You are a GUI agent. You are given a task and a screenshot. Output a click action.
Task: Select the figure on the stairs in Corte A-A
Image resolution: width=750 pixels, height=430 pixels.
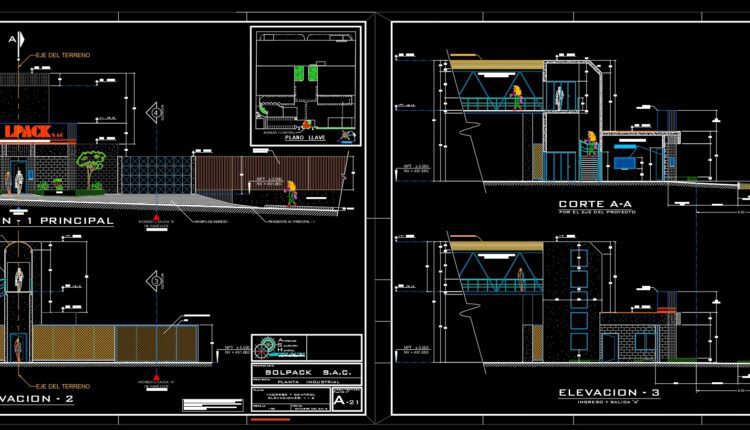[591, 143]
